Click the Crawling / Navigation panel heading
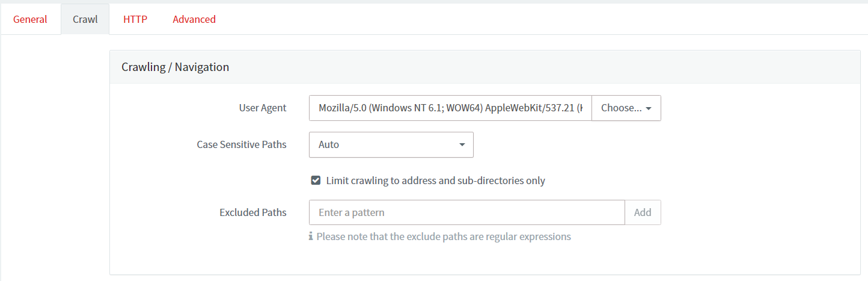The image size is (868, 281). tap(176, 67)
